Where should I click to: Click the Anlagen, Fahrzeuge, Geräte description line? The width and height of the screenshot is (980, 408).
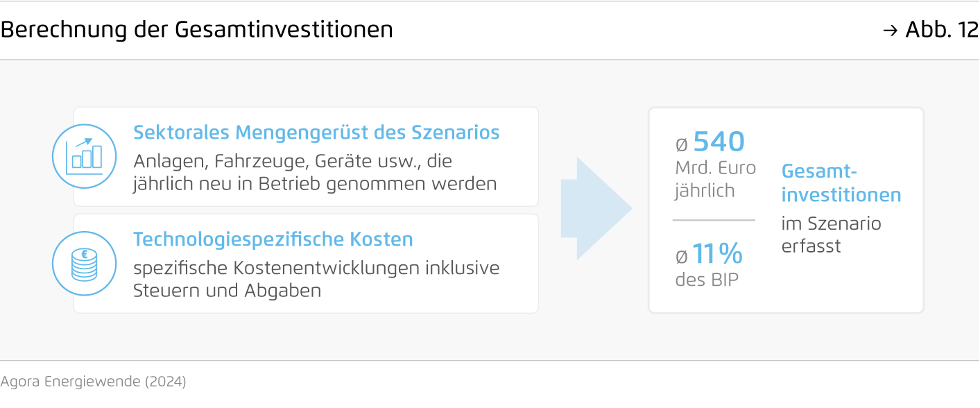(292, 162)
